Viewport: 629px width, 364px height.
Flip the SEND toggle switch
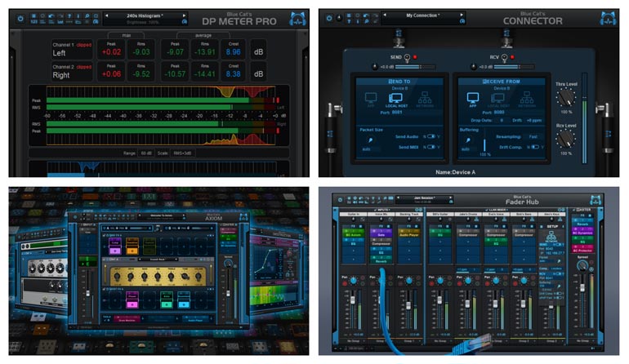[407, 58]
